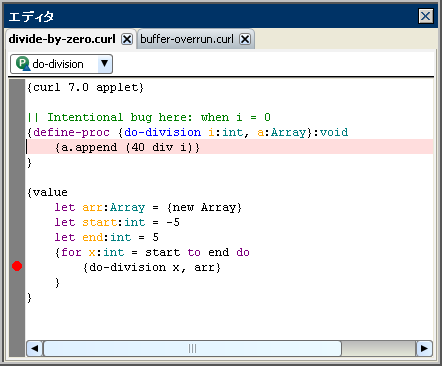Close the editor panel with X

[x=426, y=16]
